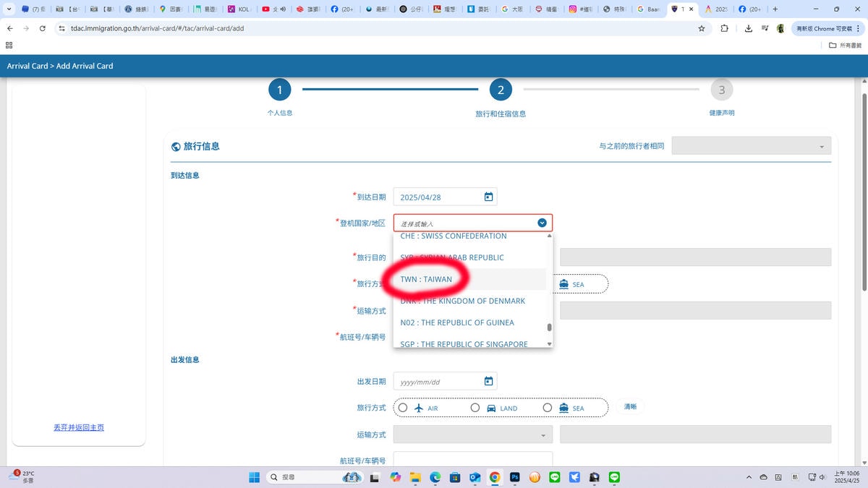Click the country list scrollbar thumb

coord(549,328)
